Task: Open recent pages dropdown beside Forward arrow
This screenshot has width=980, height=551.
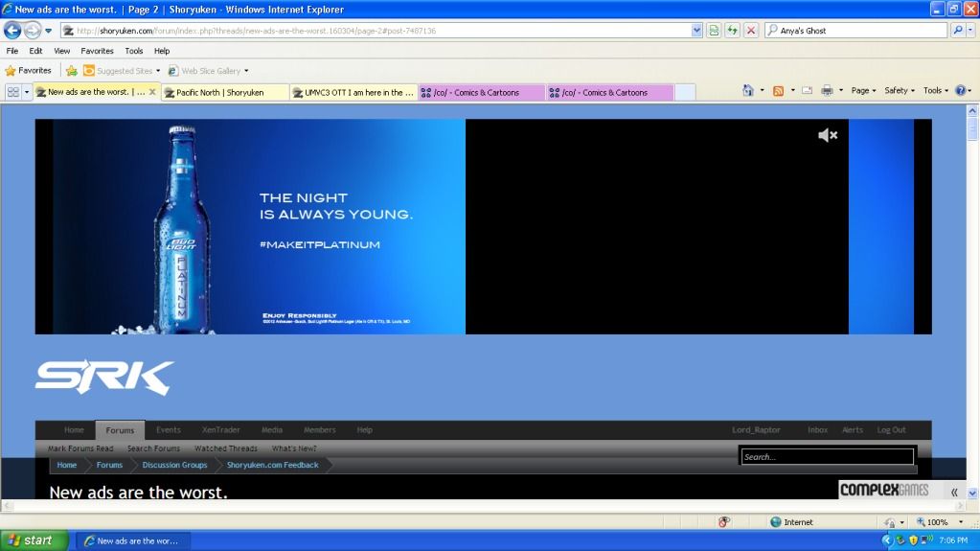Action: [48, 31]
